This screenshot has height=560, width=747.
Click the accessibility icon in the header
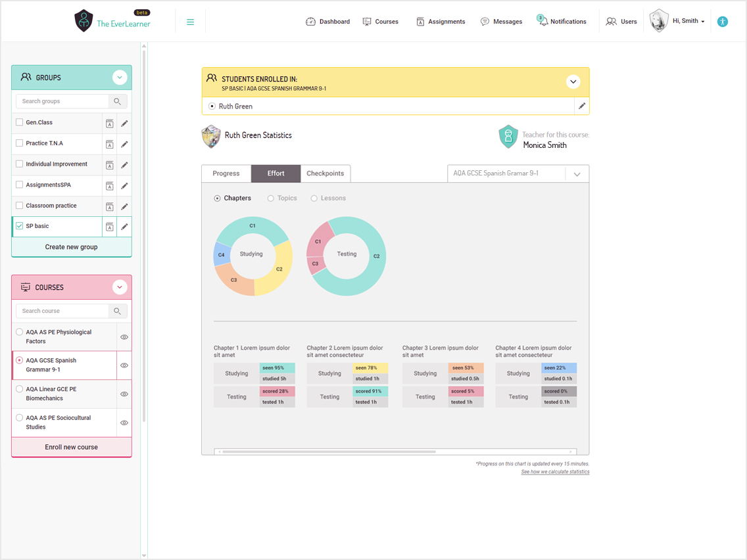pyautogui.click(x=723, y=22)
